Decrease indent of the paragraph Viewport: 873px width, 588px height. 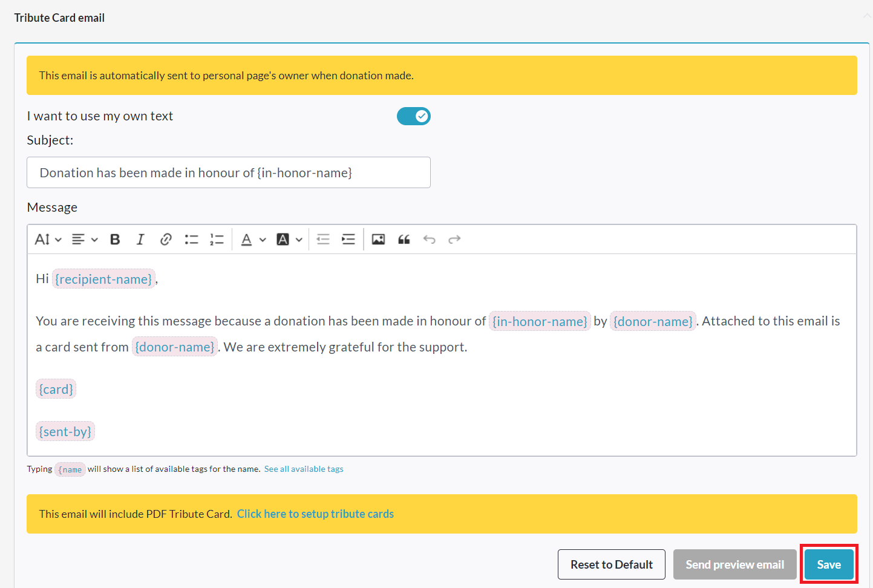click(323, 240)
